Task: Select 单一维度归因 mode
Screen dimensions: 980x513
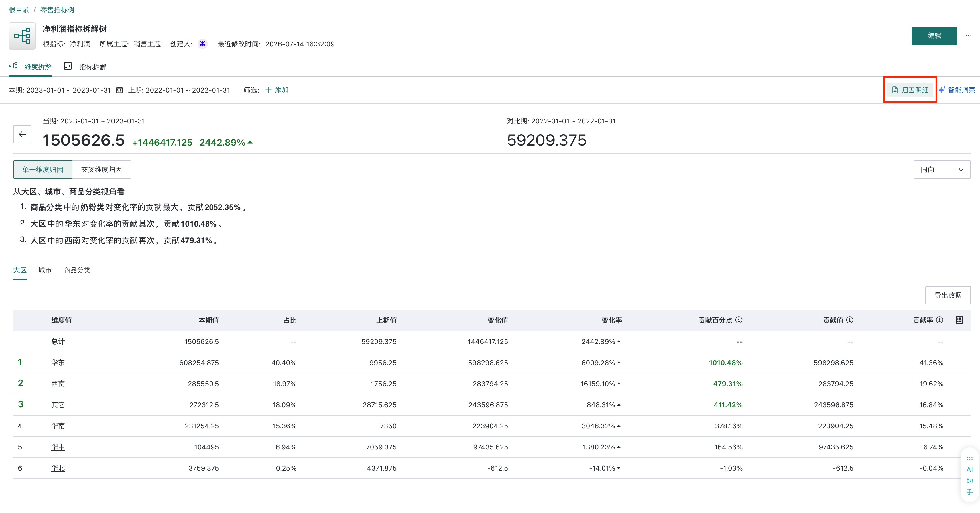Action: [42, 170]
